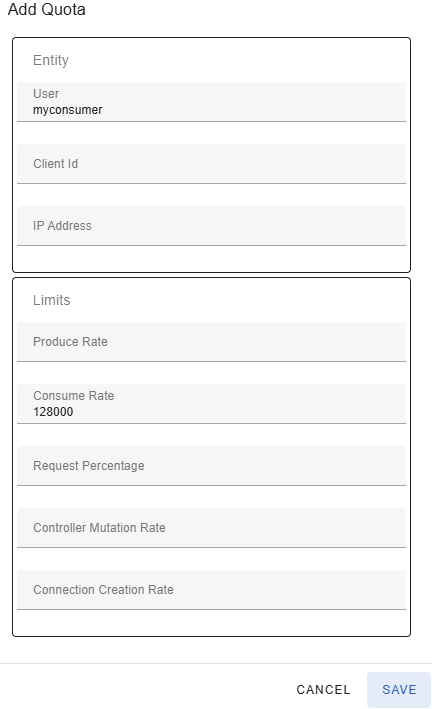Cancel the Add Quota dialog
This screenshot has width=432, height=709.
coord(323,690)
